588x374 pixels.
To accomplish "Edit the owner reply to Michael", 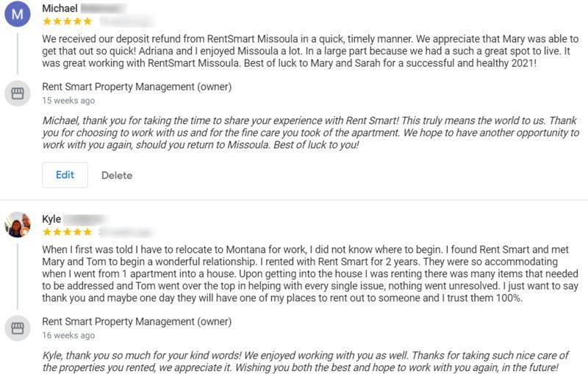I will point(65,175).
